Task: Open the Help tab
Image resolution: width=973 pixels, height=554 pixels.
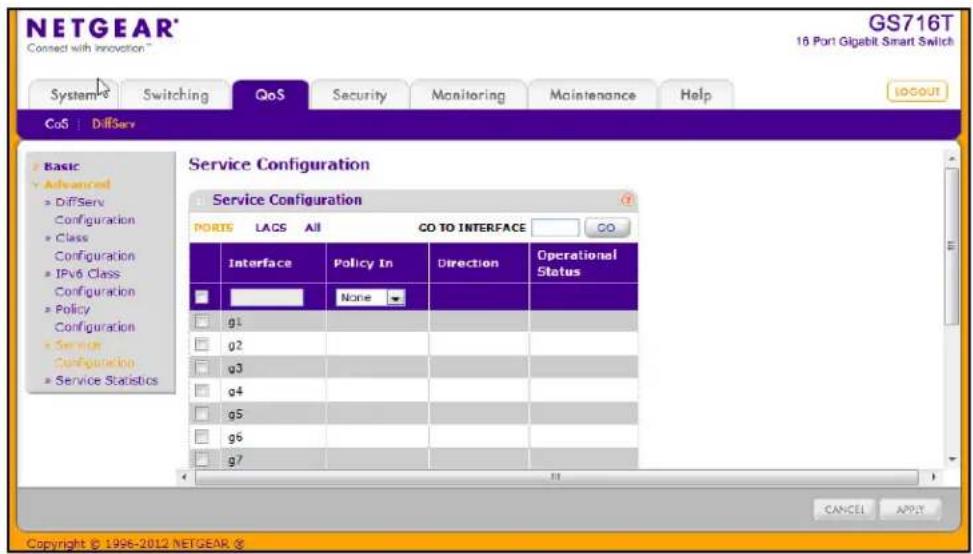Action: 696,96
